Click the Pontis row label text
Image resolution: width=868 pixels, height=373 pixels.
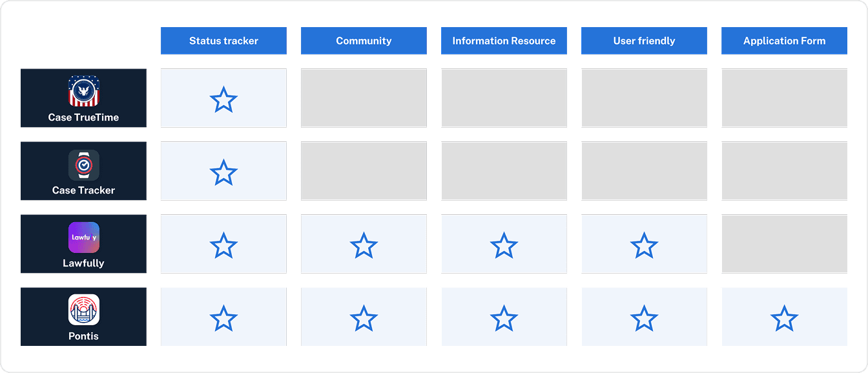(x=83, y=336)
